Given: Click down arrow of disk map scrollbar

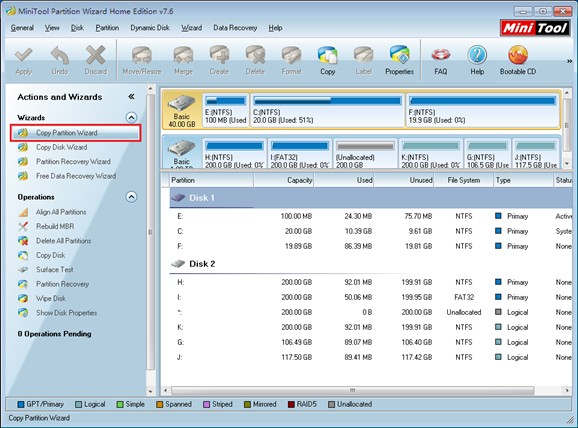Looking at the screenshot, I should (567, 163).
